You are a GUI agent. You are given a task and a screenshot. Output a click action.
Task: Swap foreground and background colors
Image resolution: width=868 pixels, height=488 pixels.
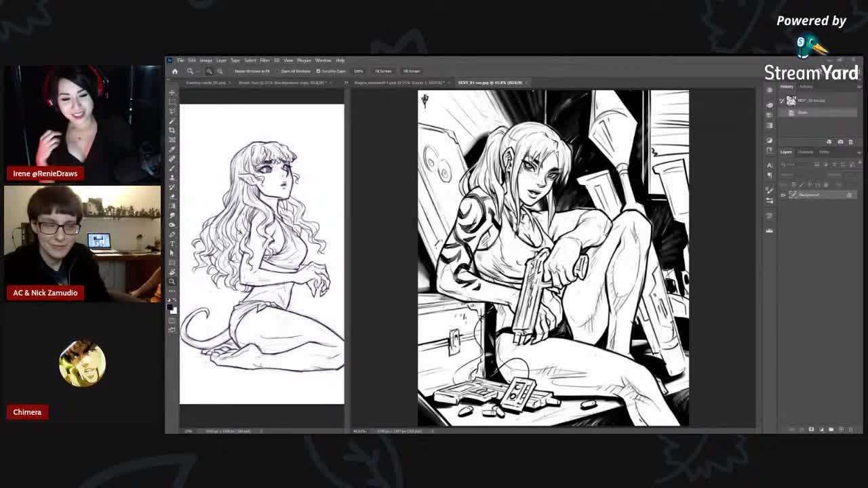coord(175,299)
